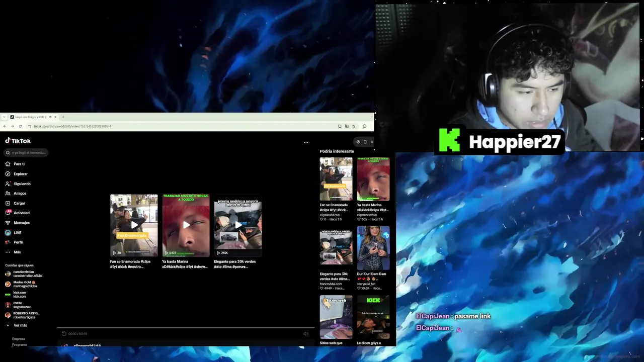Click the video progress bar
Viewport: 644px width, 362px height.
pyautogui.click(x=186, y=328)
